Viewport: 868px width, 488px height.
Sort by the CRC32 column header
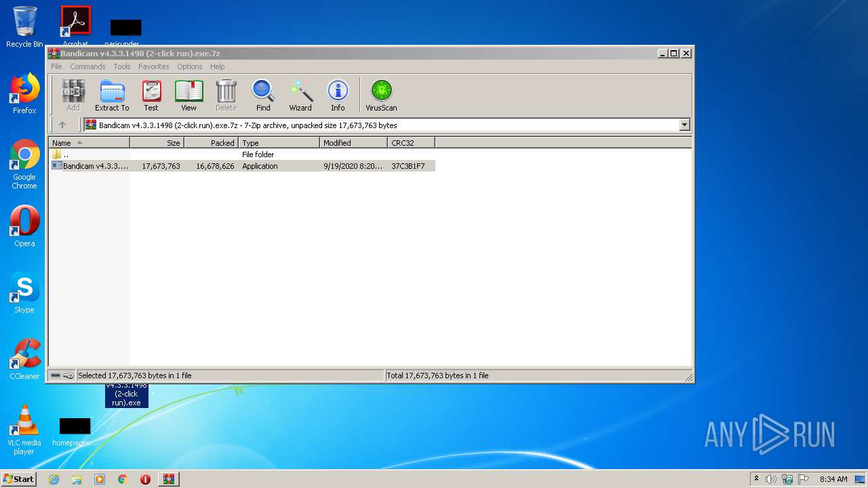(x=411, y=143)
